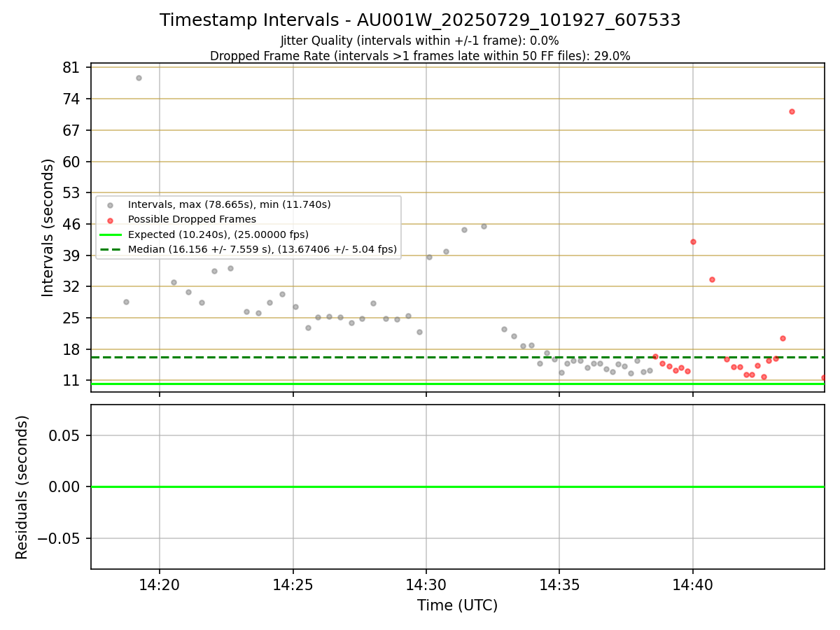Viewport: 840px width, 630px height.
Task: Click the legend entry 'Expected (10.240s), (25.00000 fps)'
Action: click(x=218, y=234)
